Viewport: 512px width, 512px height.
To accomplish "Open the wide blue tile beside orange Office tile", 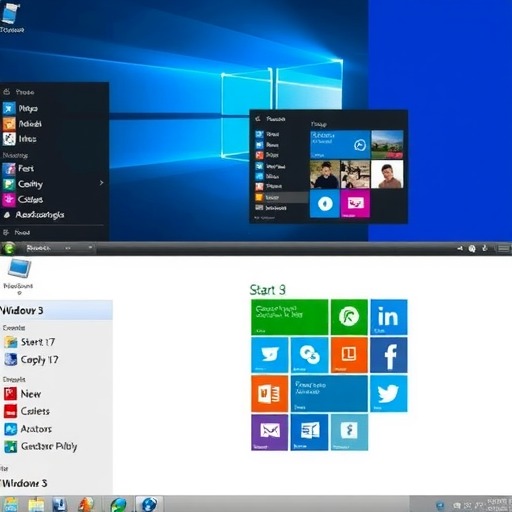I will tap(329, 394).
